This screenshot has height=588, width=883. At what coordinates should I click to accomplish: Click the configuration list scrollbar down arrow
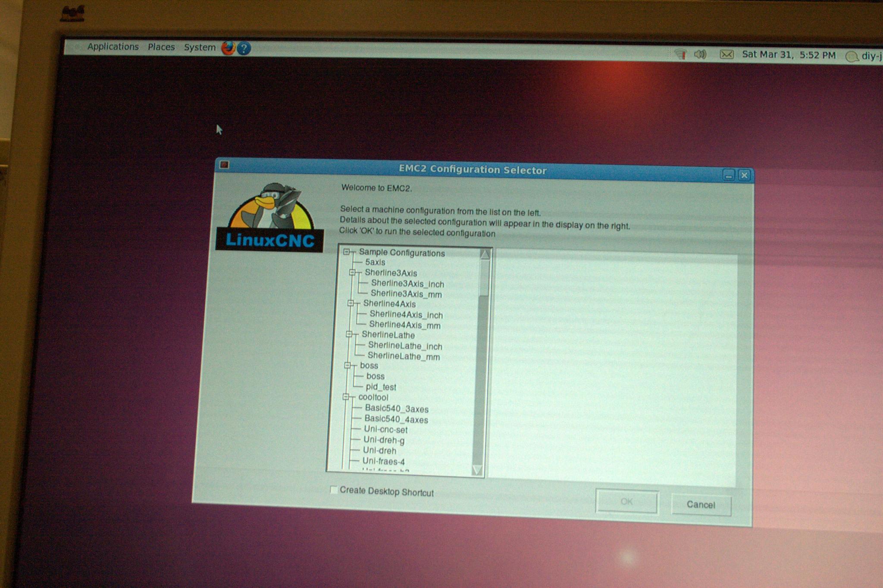point(477,469)
